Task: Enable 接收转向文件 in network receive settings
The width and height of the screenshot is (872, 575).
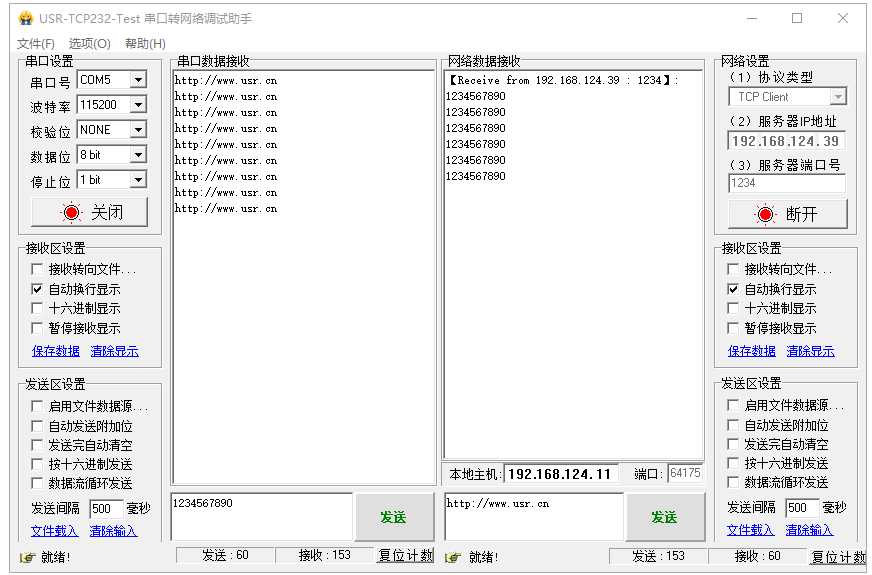Action: pyautogui.click(x=733, y=269)
